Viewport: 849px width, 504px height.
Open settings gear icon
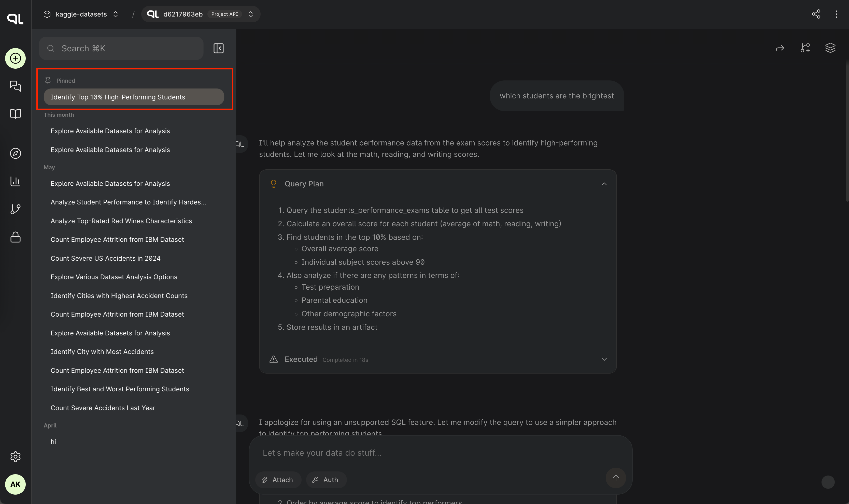[15, 456]
